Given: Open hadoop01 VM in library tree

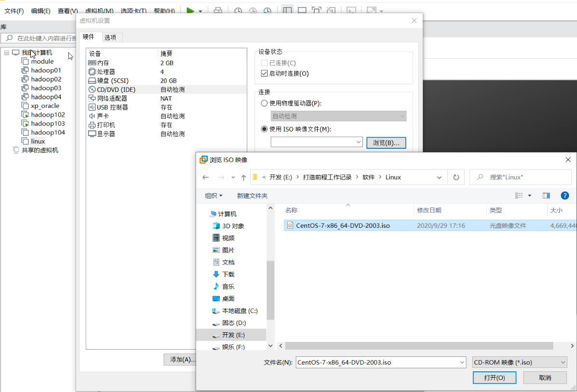Looking at the screenshot, I should click(46, 70).
